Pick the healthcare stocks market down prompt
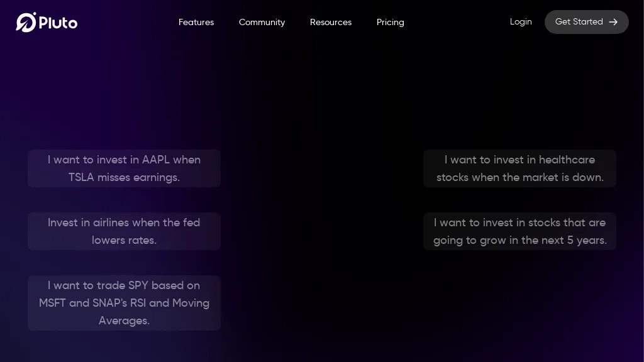Viewport: 644px width, 362px height. point(519,168)
